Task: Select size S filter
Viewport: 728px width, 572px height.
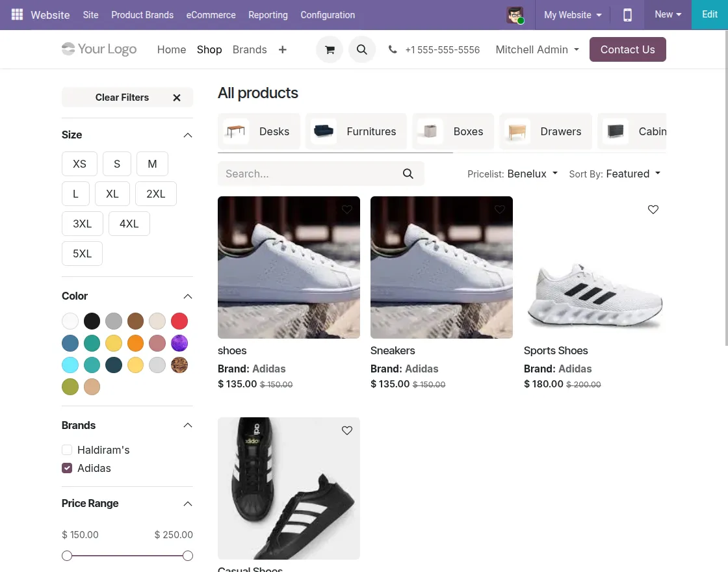Action: coord(117,164)
